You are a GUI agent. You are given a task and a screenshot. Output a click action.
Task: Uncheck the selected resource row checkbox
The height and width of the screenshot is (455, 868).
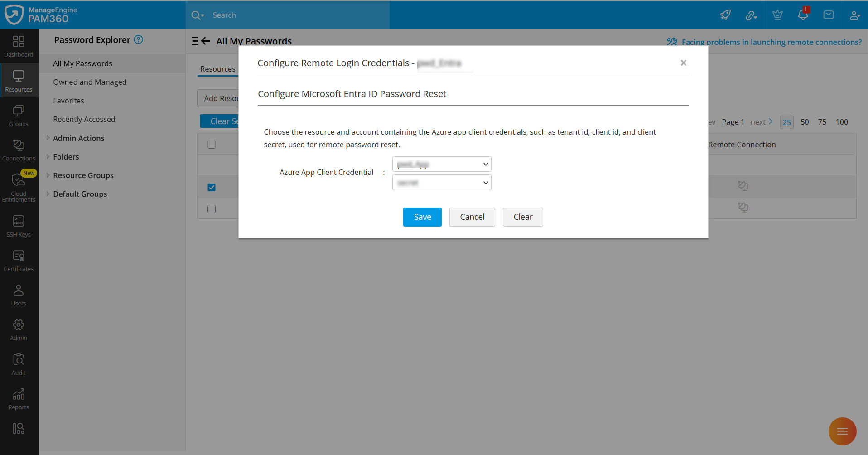[212, 187]
